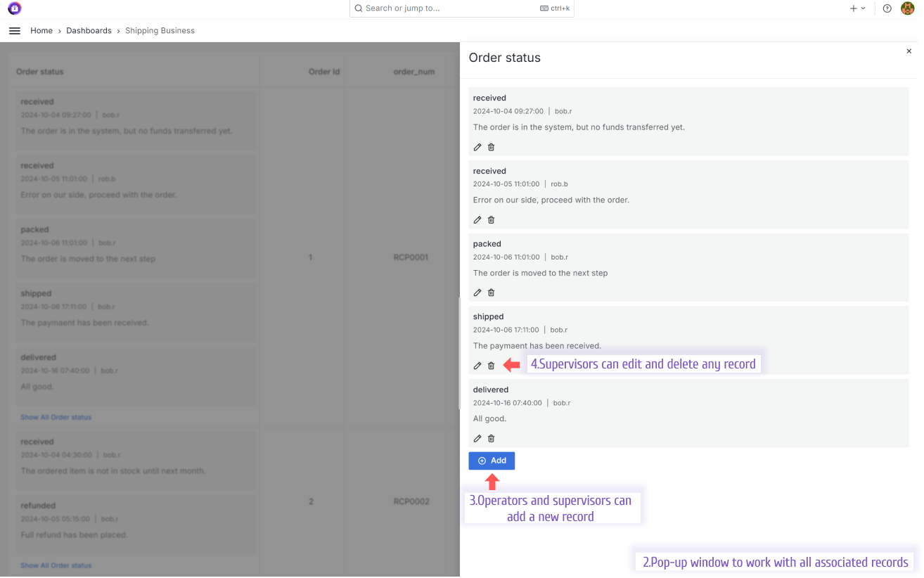Open the pencil edit icon on the "packed" record
The width and height of the screenshot is (924, 578).
[x=477, y=293]
